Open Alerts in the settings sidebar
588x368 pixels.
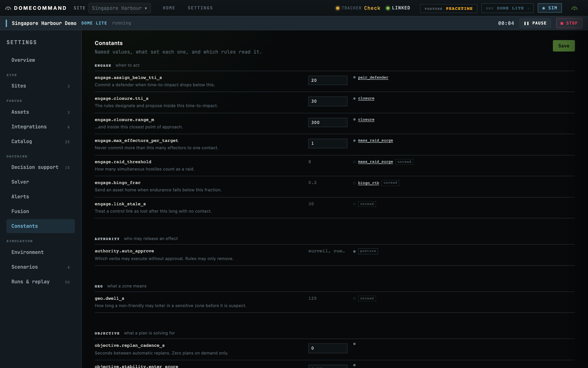click(x=41, y=197)
